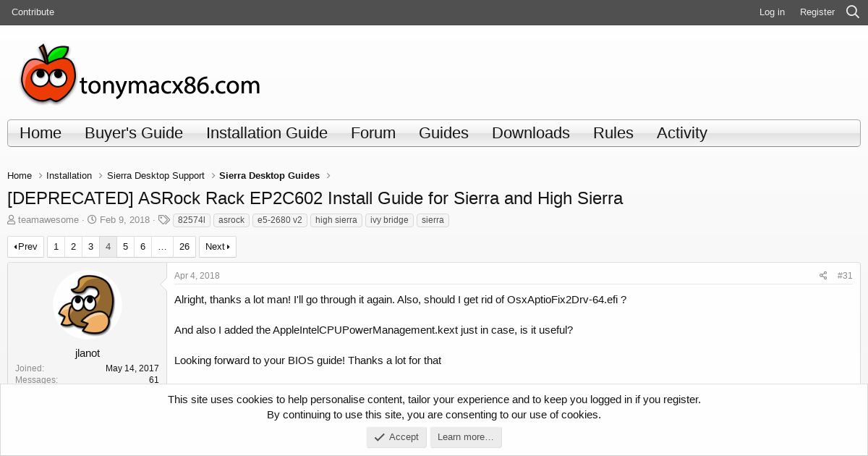868x456 pixels.
Task: Open Sierra Desktop Support breadcrumb
Action: pos(156,176)
